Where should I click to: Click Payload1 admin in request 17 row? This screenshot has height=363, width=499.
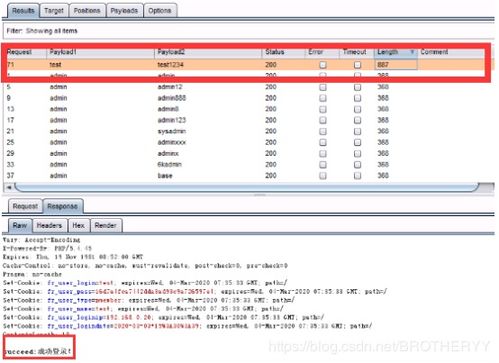pyautogui.click(x=58, y=120)
